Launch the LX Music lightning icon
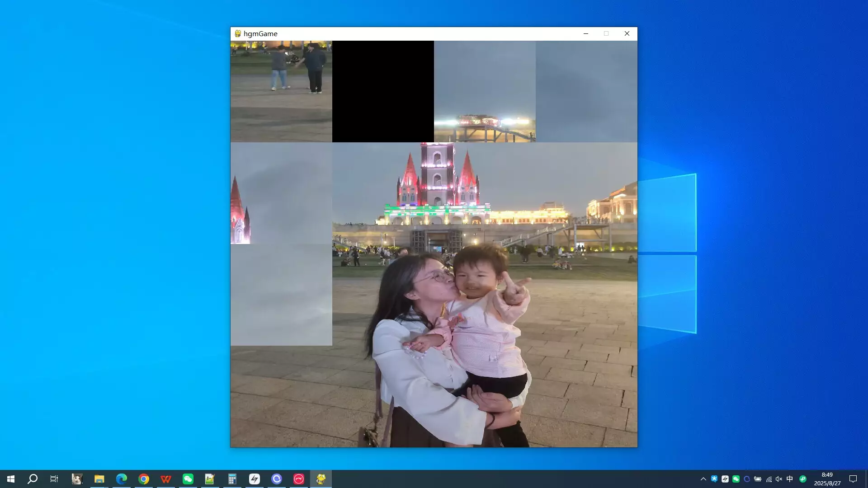The image size is (868, 488). tap(255, 479)
